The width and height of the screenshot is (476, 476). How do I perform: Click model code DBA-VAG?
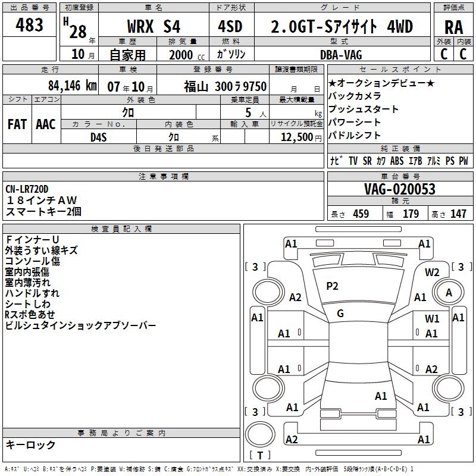341,55
